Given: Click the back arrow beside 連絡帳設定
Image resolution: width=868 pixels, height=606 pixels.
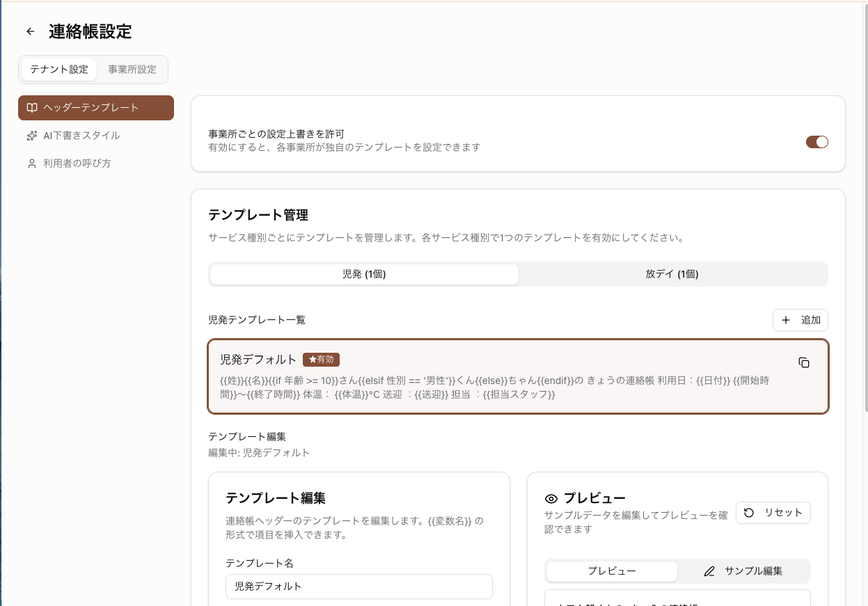Looking at the screenshot, I should pyautogui.click(x=30, y=31).
